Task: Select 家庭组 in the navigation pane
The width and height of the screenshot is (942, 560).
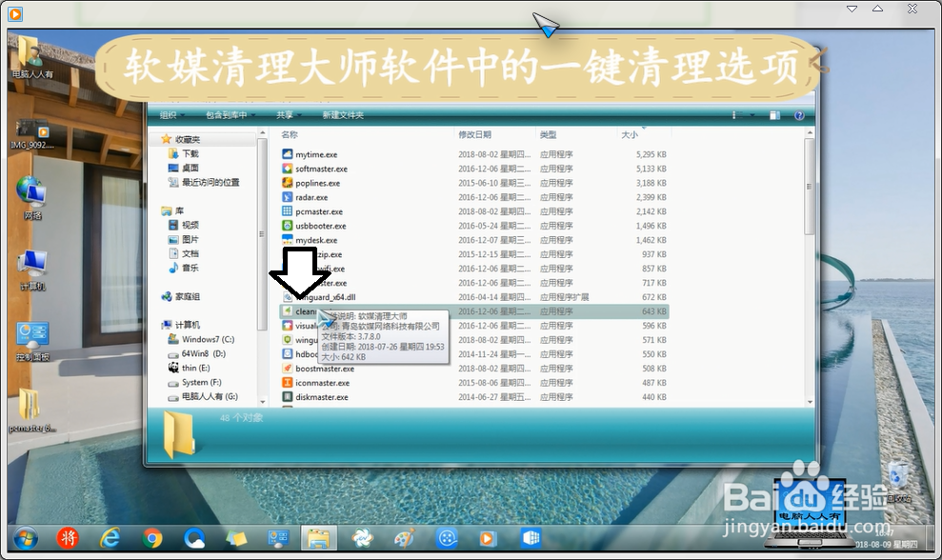Action: click(188, 297)
